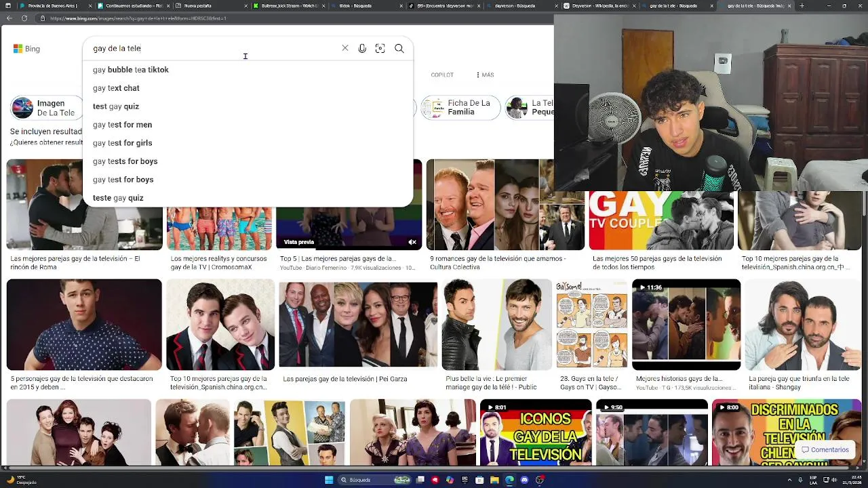Play the 9:50 video thumbnail
The image size is (868, 488).
pyautogui.click(x=652, y=432)
